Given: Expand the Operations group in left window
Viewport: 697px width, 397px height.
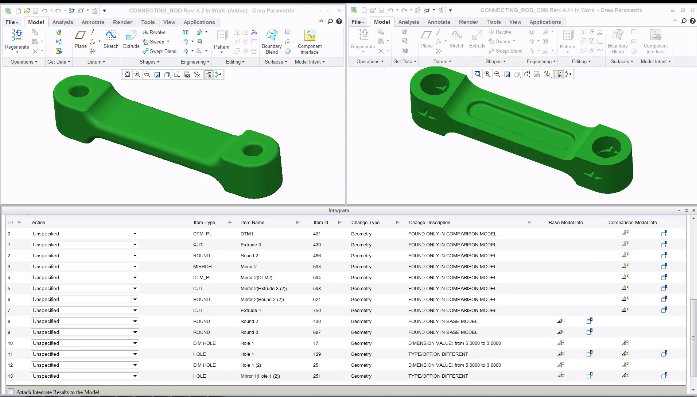Looking at the screenshot, I should [x=24, y=62].
